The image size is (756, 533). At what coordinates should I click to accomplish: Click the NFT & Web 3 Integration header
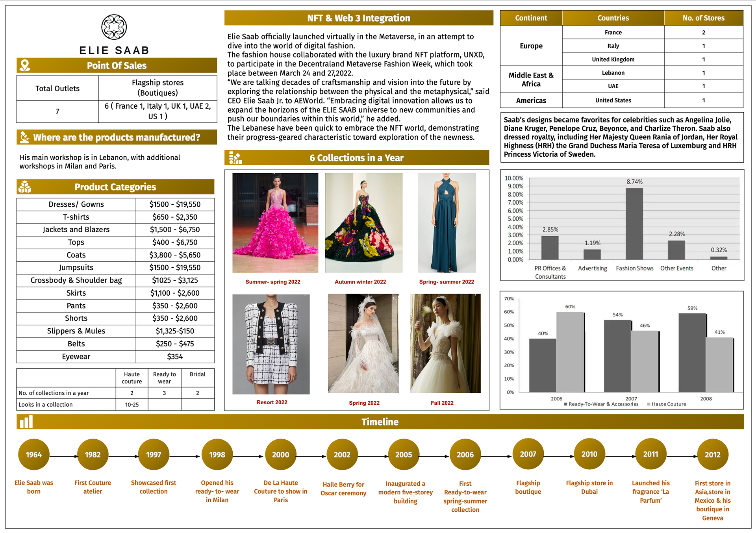click(x=359, y=18)
